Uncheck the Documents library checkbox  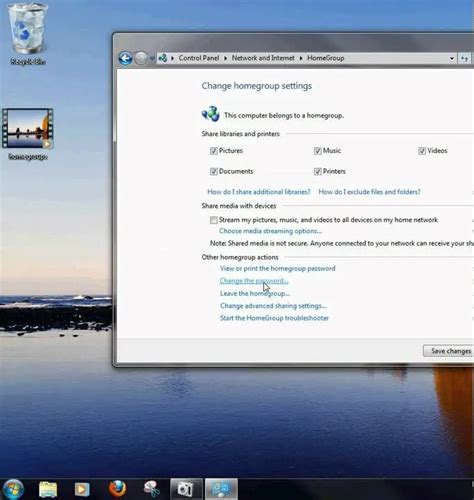pyautogui.click(x=214, y=172)
